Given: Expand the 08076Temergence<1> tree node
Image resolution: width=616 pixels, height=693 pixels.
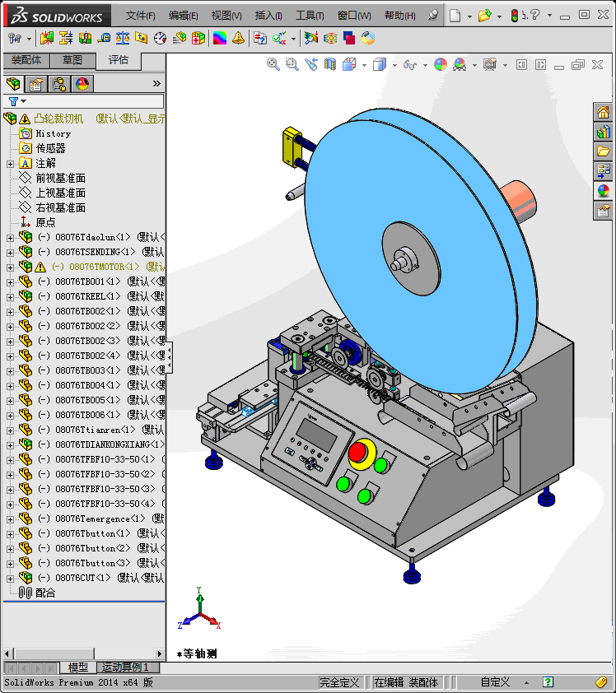Looking at the screenshot, I should tap(10, 519).
